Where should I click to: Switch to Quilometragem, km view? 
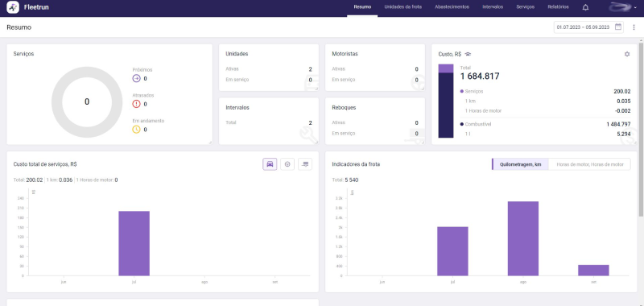click(520, 164)
